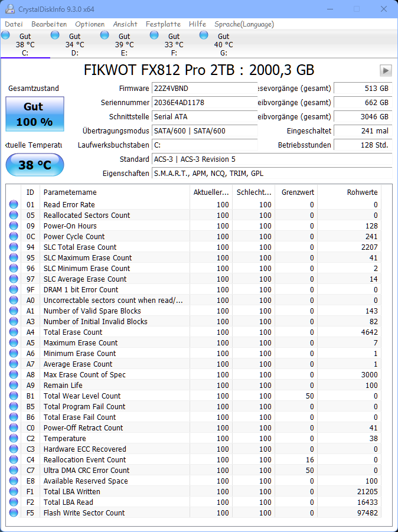Viewport: 398px width, 532px height.
Task: Select the Maximum Erase Count row name
Action: [x=81, y=342]
